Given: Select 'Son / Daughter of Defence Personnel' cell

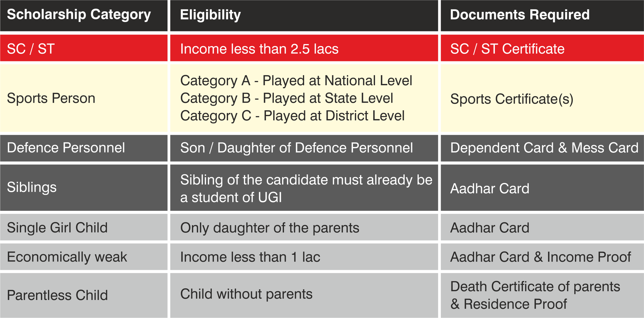Looking at the screenshot, I should click(304, 148).
